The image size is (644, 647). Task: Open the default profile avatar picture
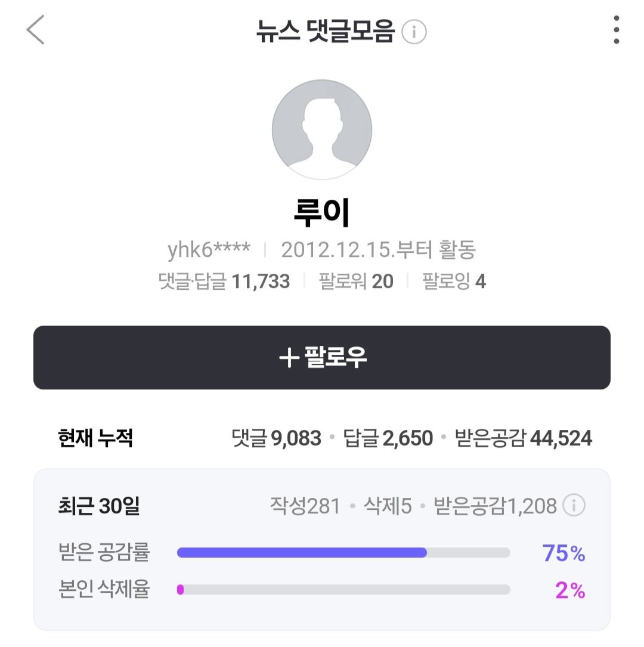(x=322, y=129)
